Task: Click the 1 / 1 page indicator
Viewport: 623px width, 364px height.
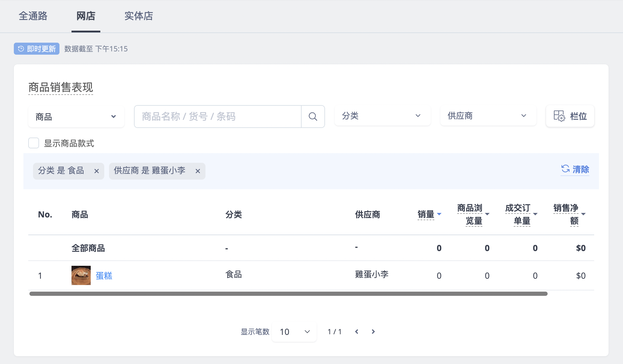Action: (335, 332)
